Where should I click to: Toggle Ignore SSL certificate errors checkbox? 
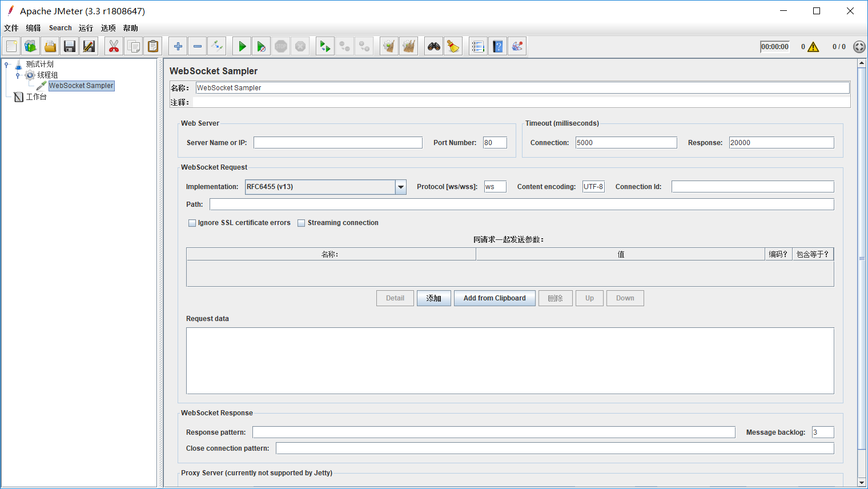(192, 223)
